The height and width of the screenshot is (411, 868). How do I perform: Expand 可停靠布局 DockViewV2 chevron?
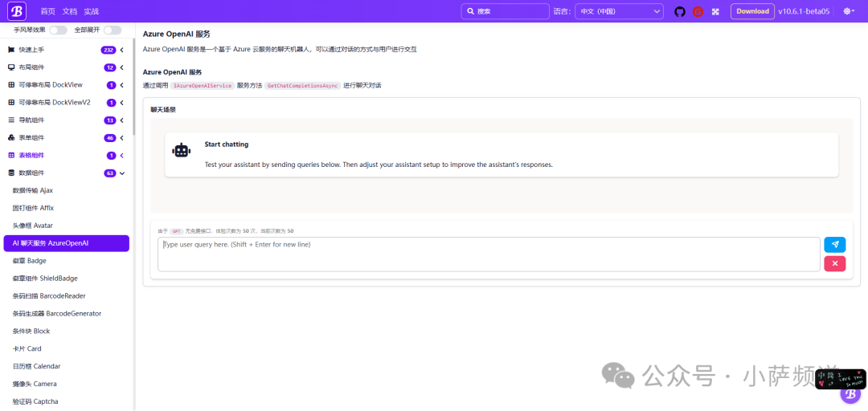click(x=122, y=103)
